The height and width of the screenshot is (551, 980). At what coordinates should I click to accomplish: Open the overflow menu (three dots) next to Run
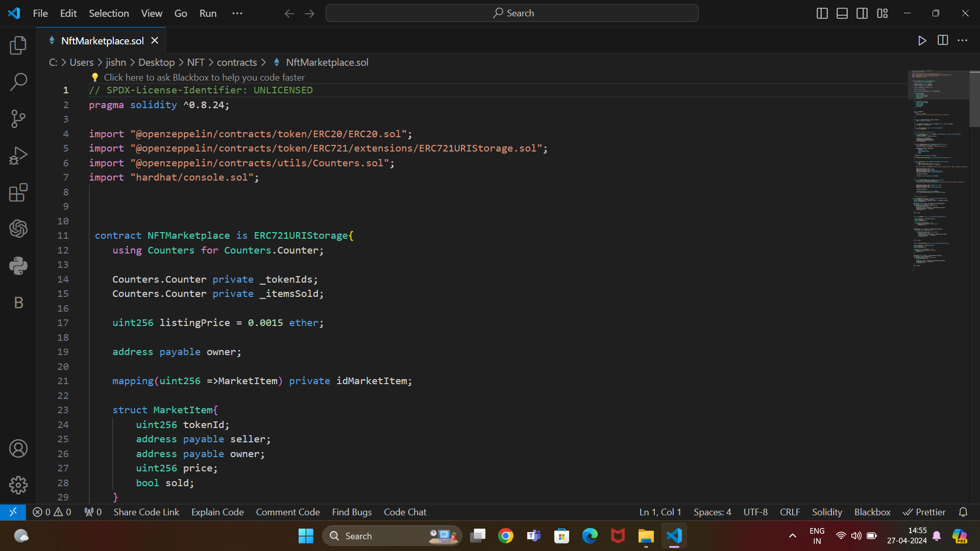click(237, 13)
